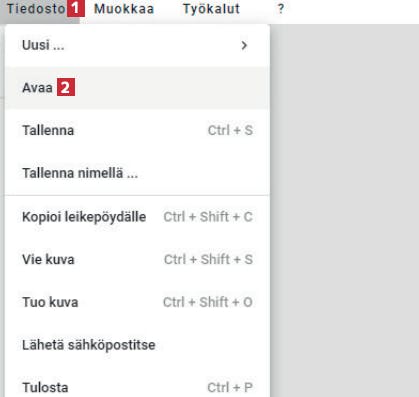Open the Muokkaa menu
Viewport: 419px width, 397px height.
click(x=124, y=9)
